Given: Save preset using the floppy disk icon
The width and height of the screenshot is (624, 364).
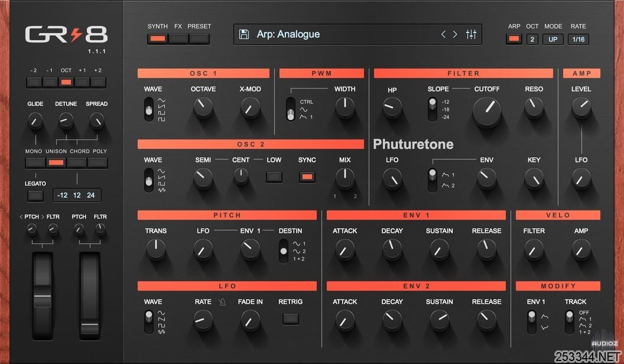Looking at the screenshot, I should point(244,34).
